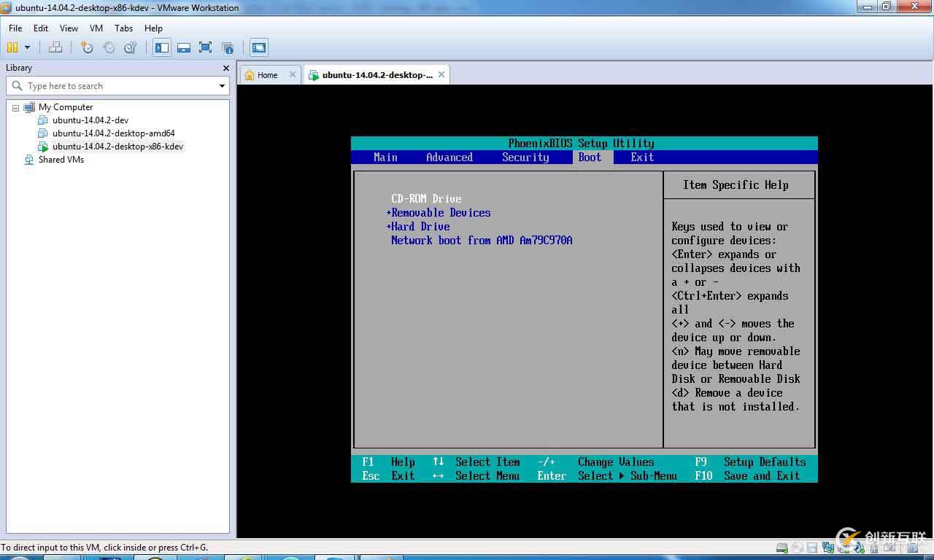Open the File menu

click(15, 28)
